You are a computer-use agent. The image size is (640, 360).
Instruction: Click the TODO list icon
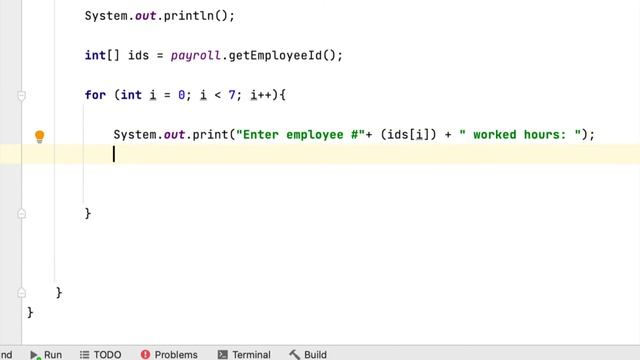pyautogui.click(x=84, y=354)
